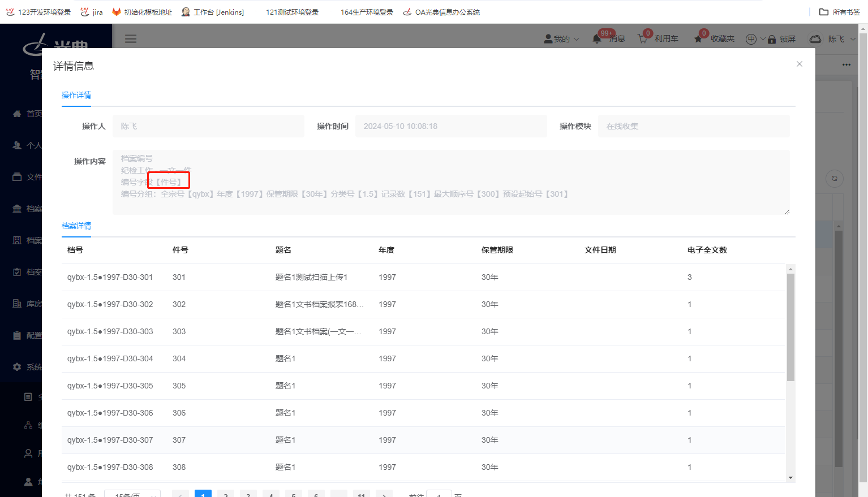Click title 题名1测试扫描上传1
Viewport: 868px width, 497px height.
coord(311,277)
